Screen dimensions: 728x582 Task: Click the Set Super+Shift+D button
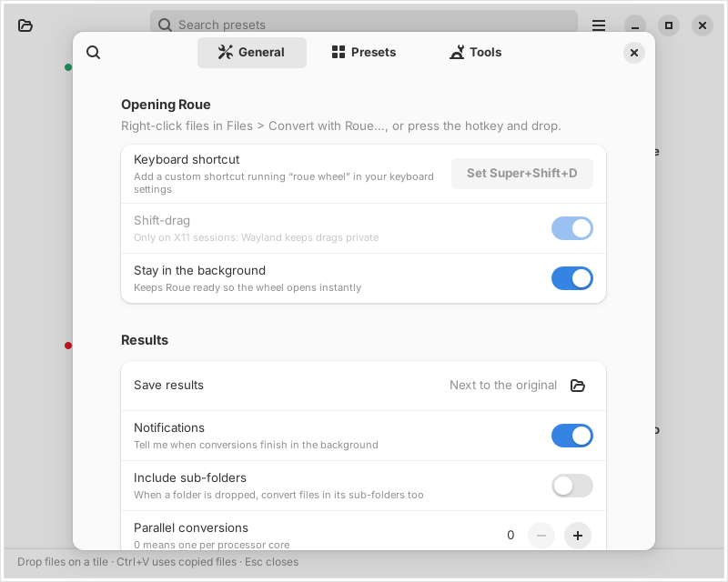click(521, 174)
